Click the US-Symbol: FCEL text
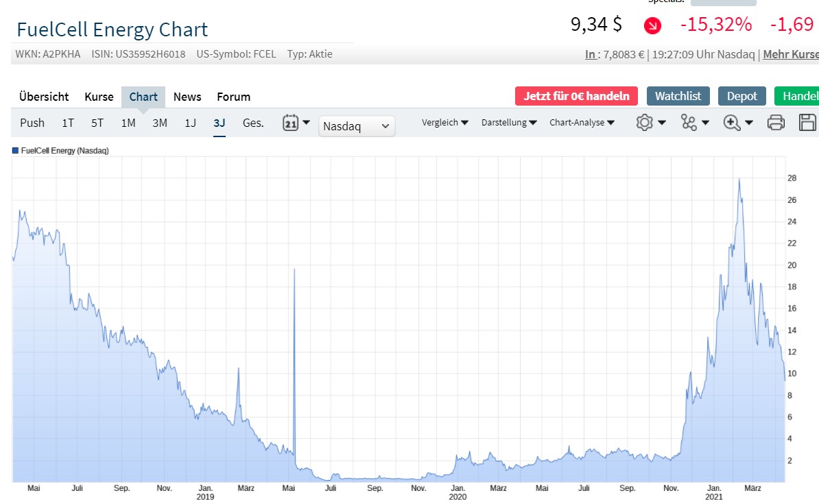The height and width of the screenshot is (504, 819). tap(236, 53)
